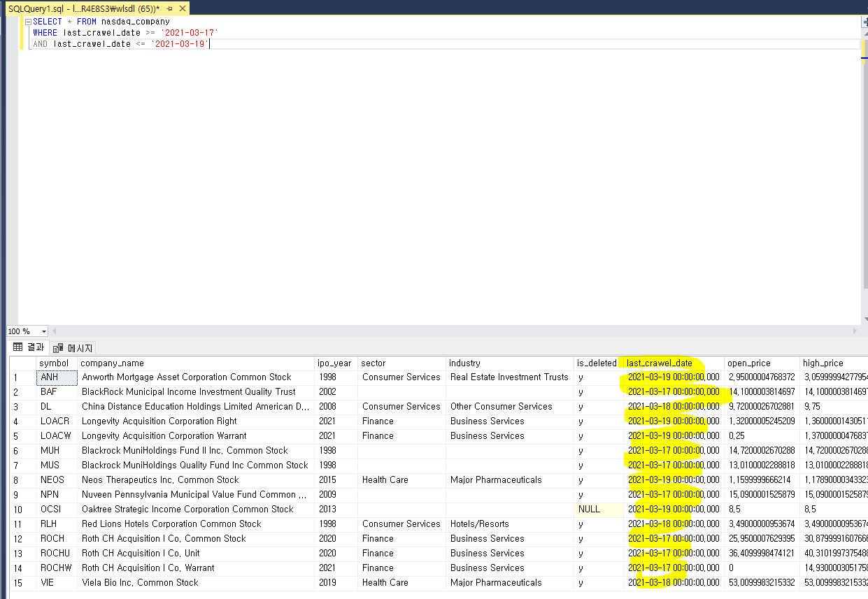Click the VIE symbol cell

pyautogui.click(x=57, y=583)
